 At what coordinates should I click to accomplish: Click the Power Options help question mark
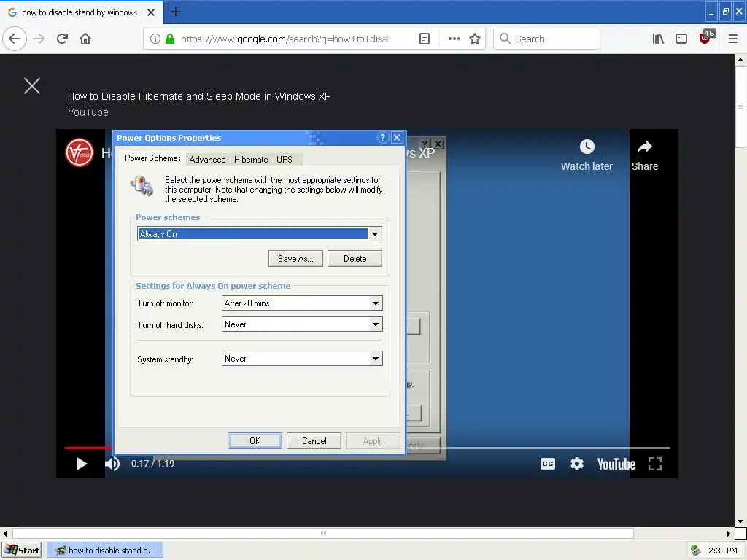click(382, 138)
